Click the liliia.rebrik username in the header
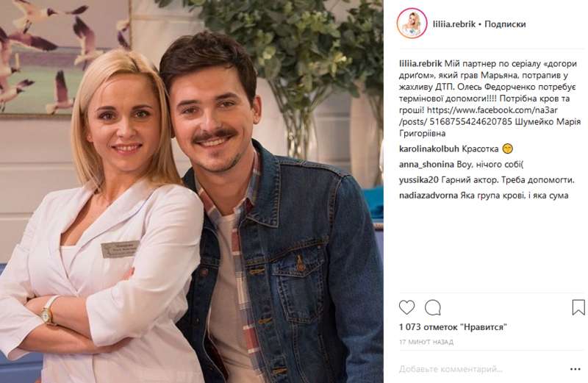 coord(454,24)
